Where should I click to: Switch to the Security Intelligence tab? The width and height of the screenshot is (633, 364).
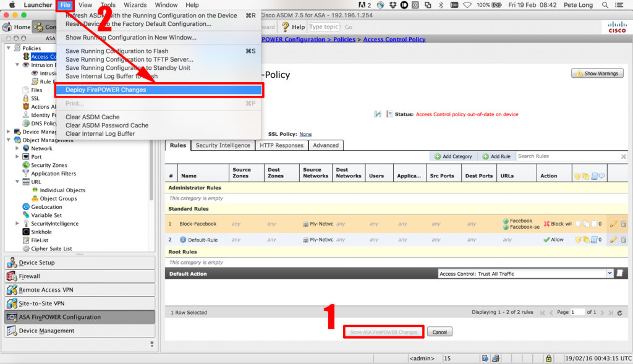(224, 145)
